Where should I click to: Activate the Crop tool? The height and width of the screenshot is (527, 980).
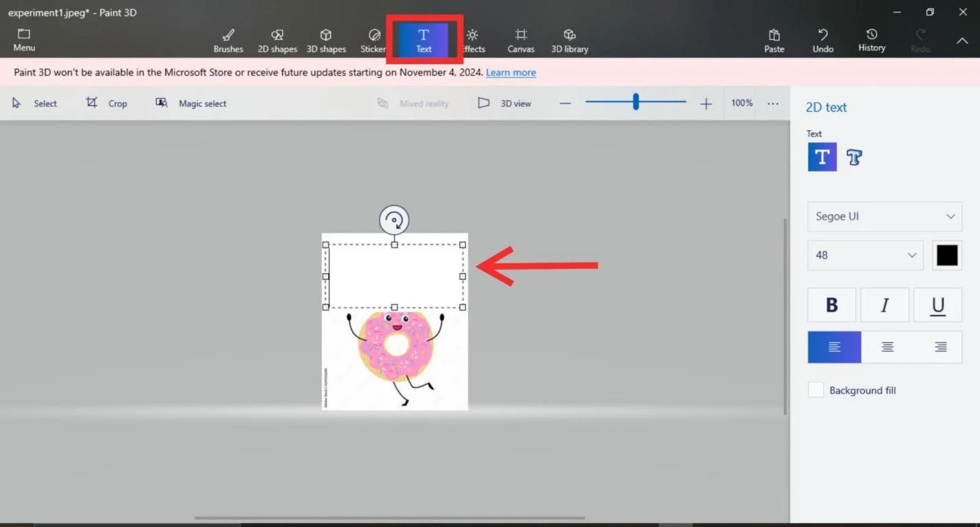click(106, 103)
